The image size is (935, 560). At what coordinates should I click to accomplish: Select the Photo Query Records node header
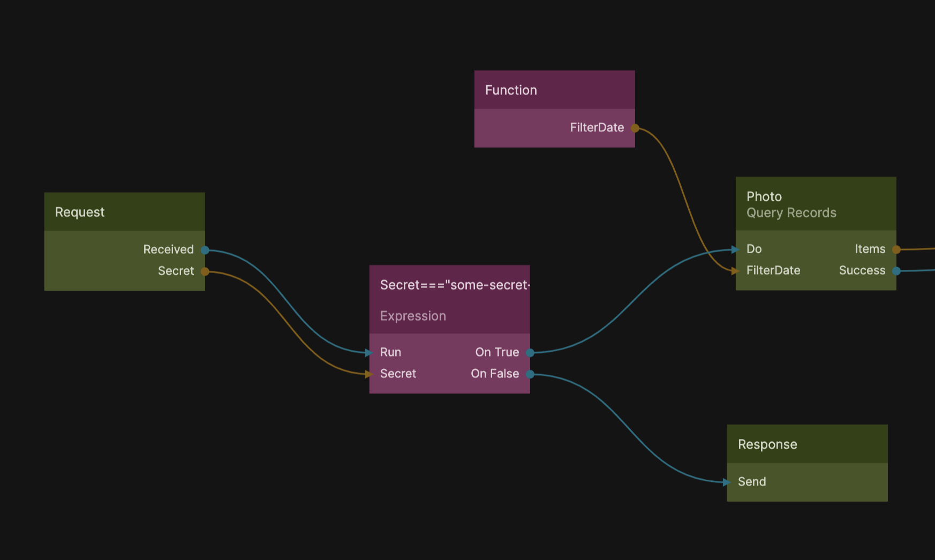[x=815, y=204]
